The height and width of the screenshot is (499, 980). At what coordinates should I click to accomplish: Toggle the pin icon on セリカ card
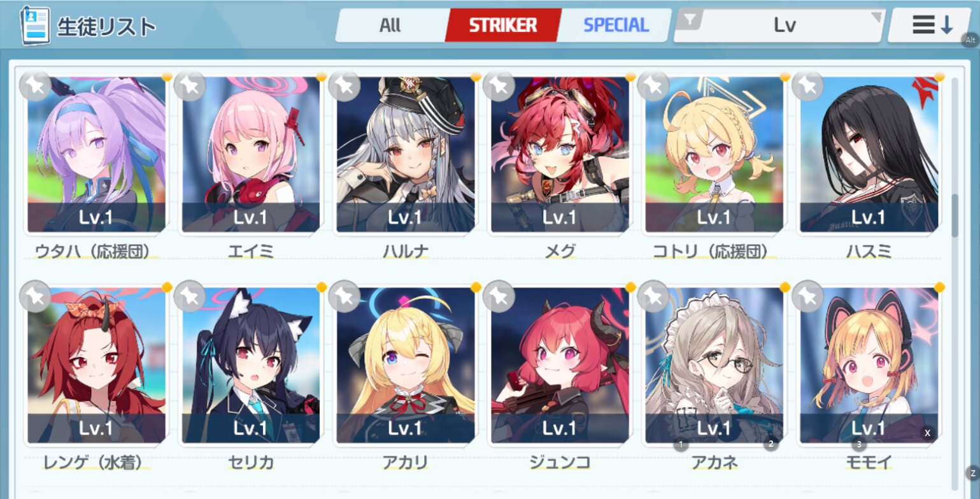pos(190,296)
